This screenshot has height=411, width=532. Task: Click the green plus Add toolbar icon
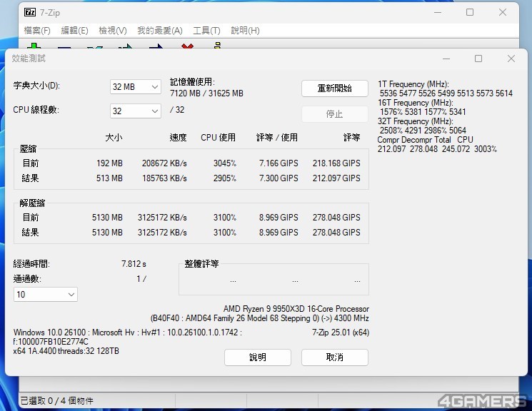point(34,47)
